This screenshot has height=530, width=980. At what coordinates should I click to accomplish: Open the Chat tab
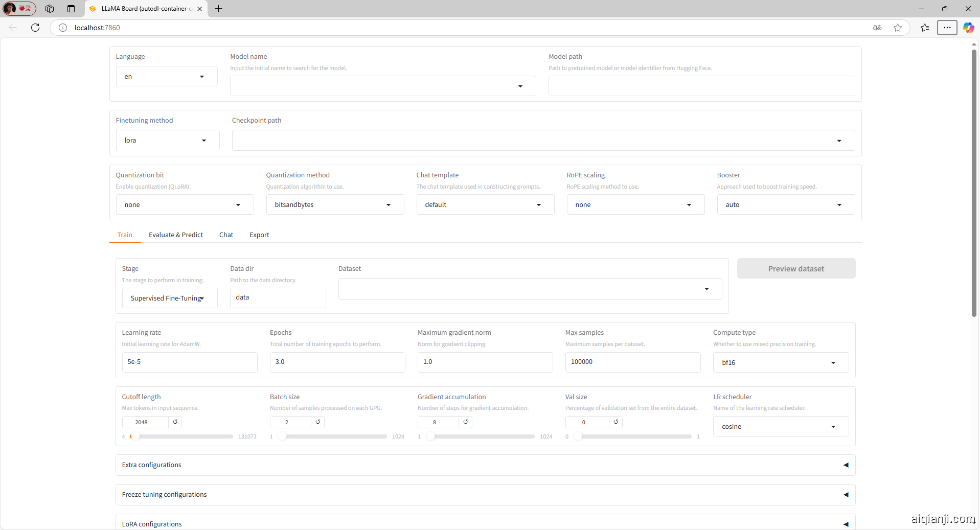tap(226, 235)
